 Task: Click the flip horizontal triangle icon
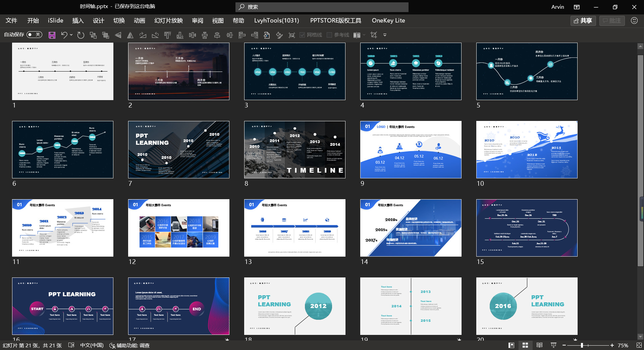coord(130,35)
